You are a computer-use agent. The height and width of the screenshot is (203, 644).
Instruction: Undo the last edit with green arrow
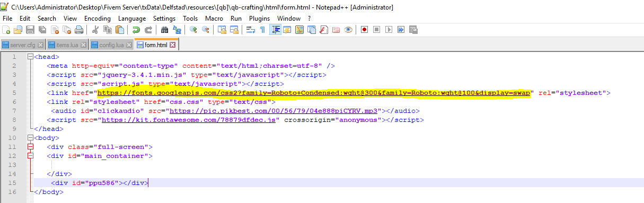coord(136,29)
